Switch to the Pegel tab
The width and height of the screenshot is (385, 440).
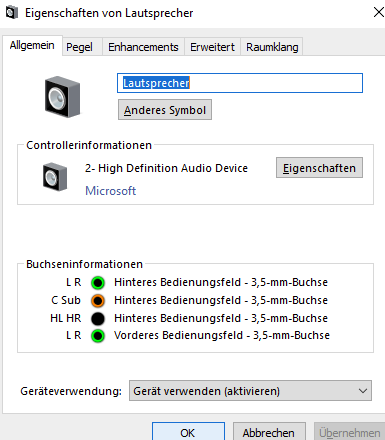79,47
